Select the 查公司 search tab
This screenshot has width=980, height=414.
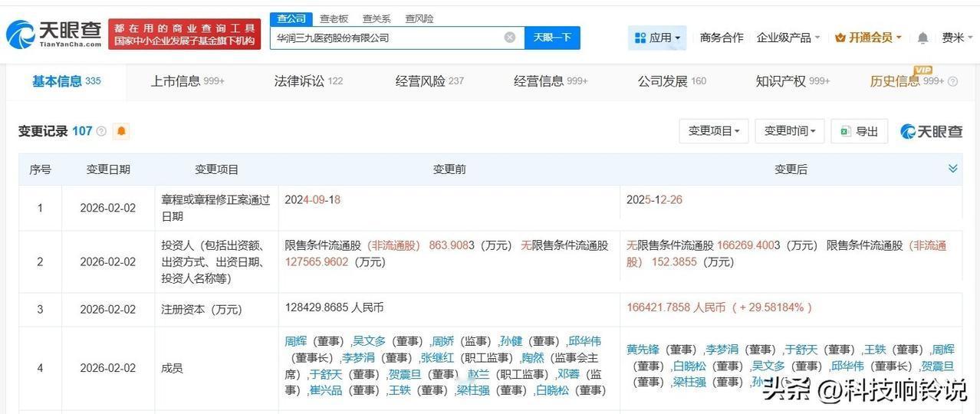[291, 18]
